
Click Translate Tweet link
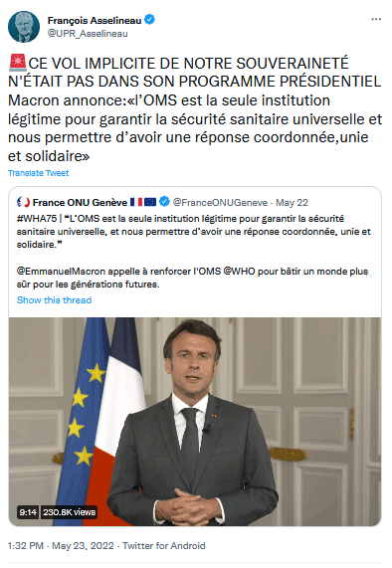(39, 173)
